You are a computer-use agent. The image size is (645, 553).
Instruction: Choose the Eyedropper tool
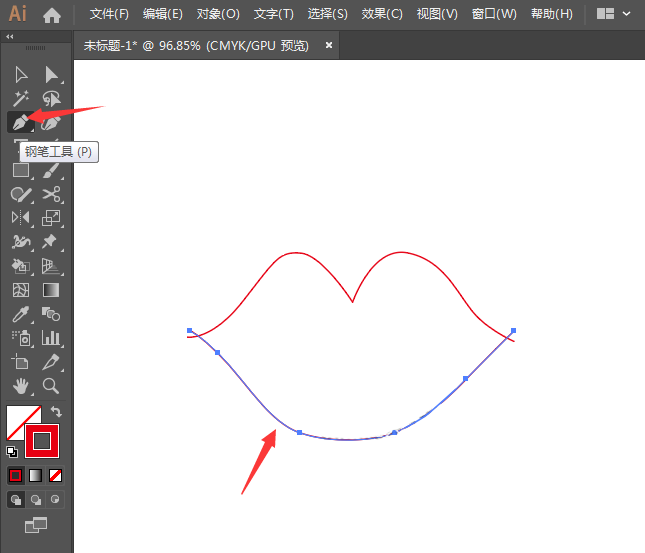(19, 314)
